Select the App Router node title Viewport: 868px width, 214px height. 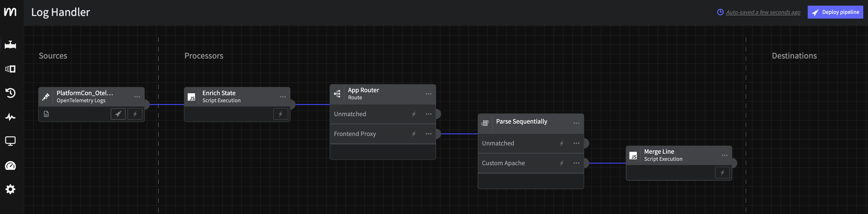363,90
